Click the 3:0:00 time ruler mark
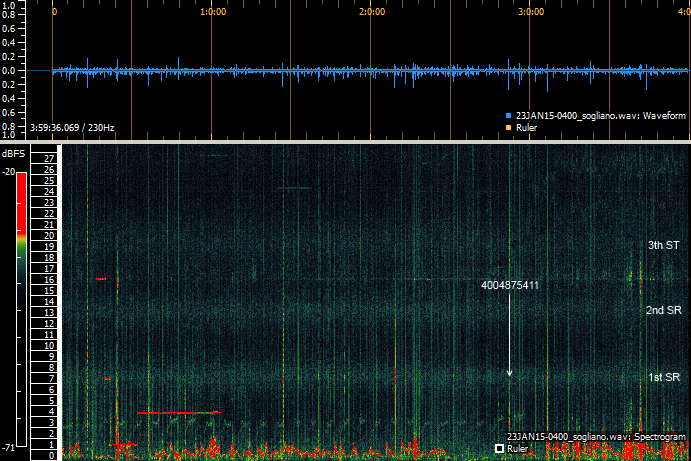 pos(530,13)
